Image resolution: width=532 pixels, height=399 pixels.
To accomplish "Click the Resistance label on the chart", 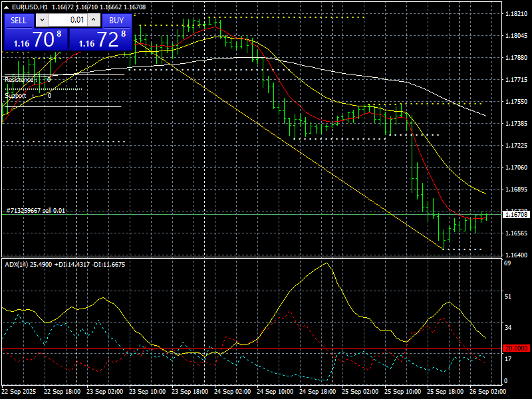I will coord(19,80).
